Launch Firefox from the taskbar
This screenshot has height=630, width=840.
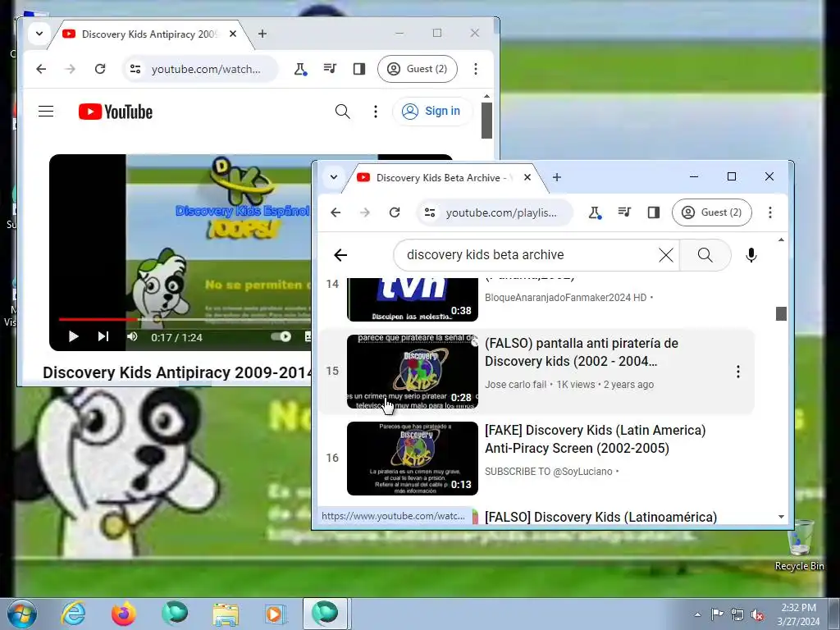pos(123,614)
